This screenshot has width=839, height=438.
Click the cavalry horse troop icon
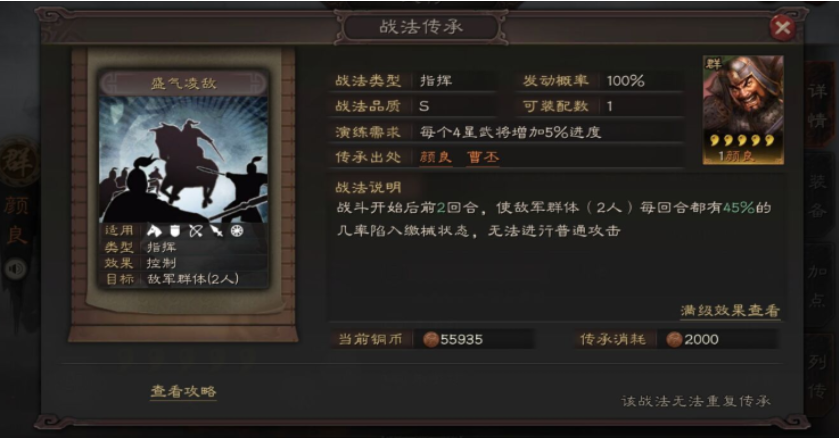pos(154,230)
